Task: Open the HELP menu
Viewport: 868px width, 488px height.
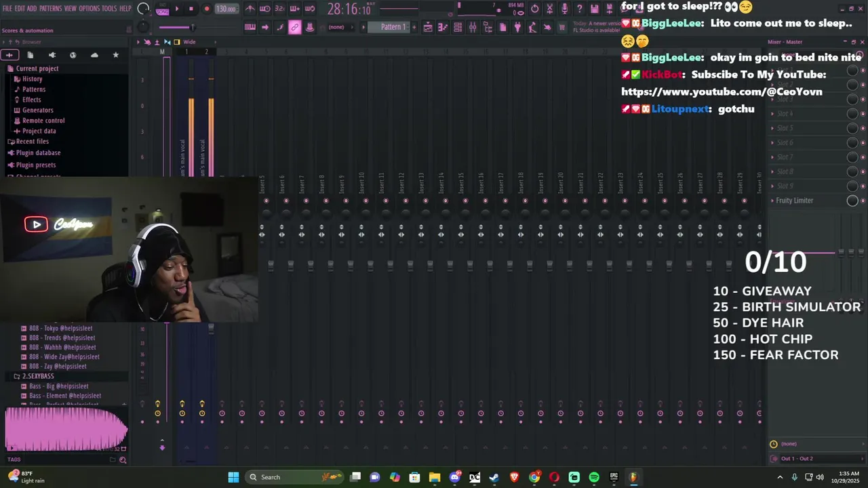Action: [x=125, y=8]
